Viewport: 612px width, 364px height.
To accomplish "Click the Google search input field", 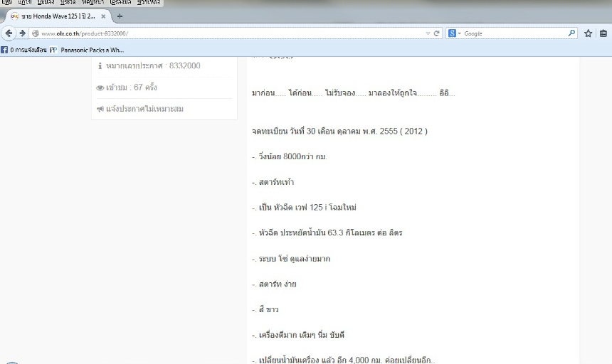I will click(x=514, y=33).
